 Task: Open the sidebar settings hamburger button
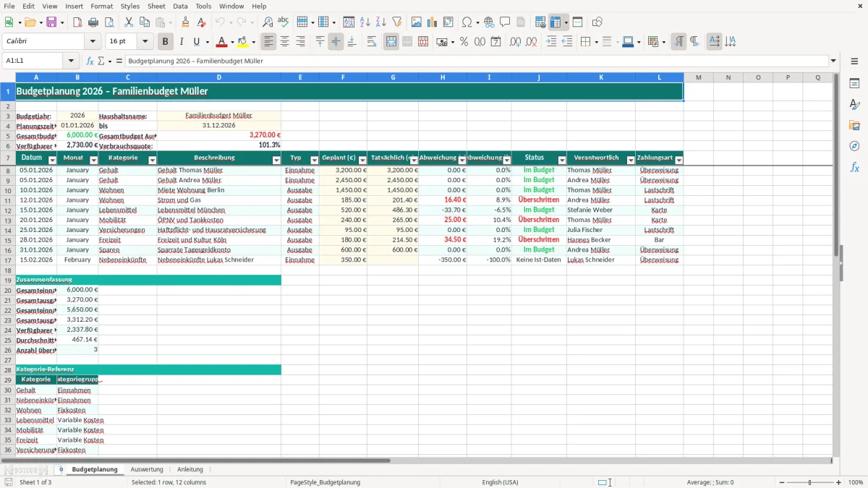[854, 63]
